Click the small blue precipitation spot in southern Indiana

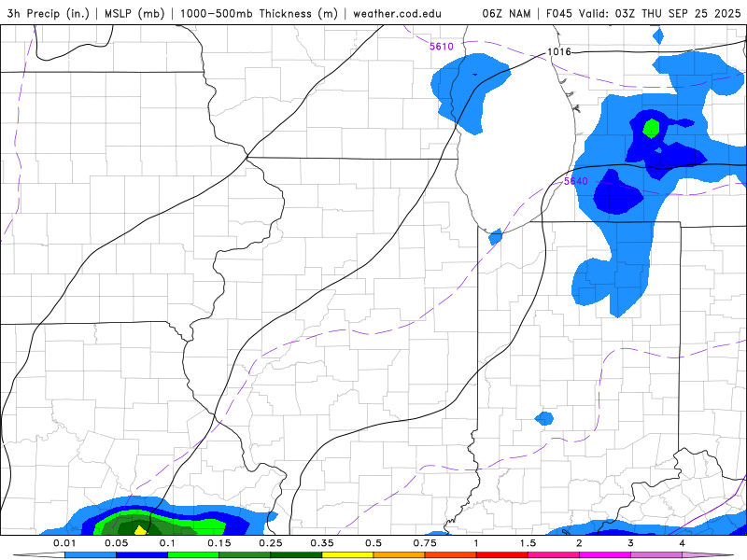[x=544, y=418]
